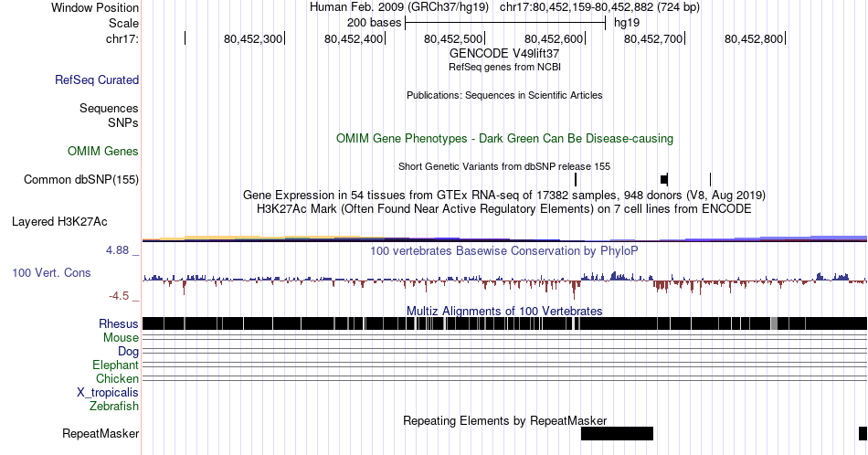Image resolution: width=868 pixels, height=455 pixels.
Task: Click the Multiz Alignments of 100 Vertebrates title
Action: pyautogui.click(x=504, y=311)
